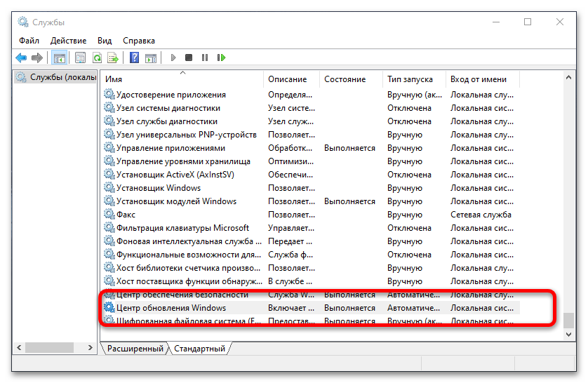Sort by the Описание column header
Viewport: 588px width, 383px height.
291,79
